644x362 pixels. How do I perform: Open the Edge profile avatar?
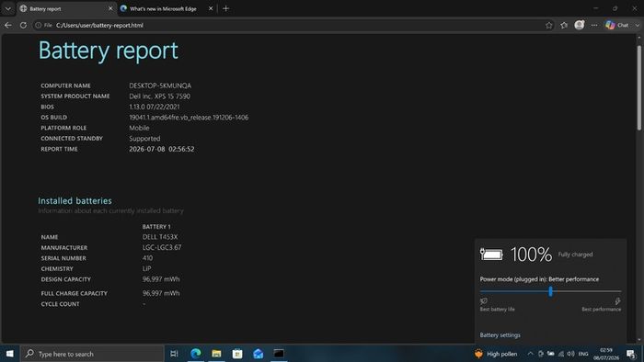coord(579,25)
